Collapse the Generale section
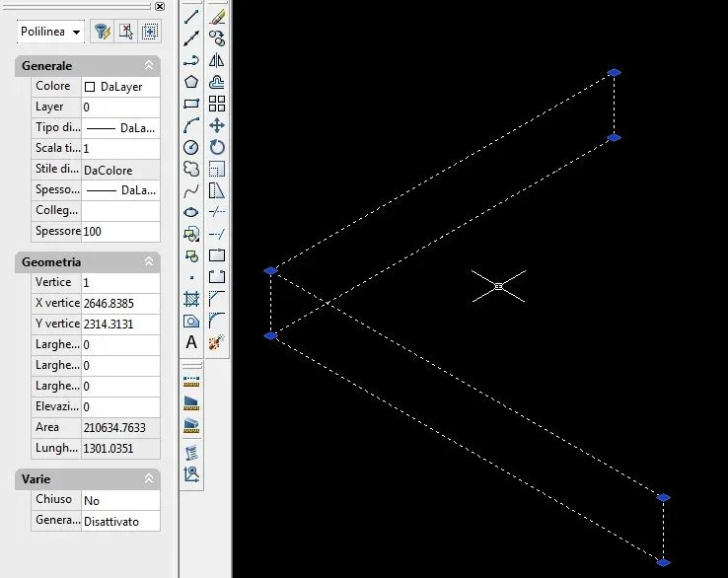This screenshot has height=578, width=728. coord(149,65)
